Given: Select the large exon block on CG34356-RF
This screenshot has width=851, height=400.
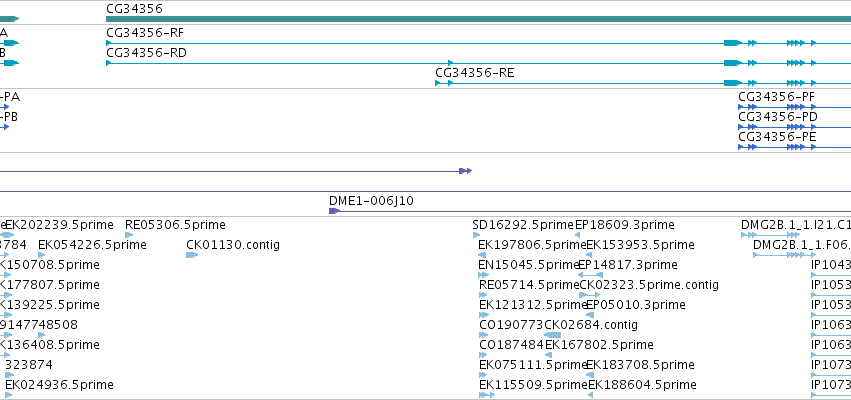Looking at the screenshot, I should click(732, 43).
